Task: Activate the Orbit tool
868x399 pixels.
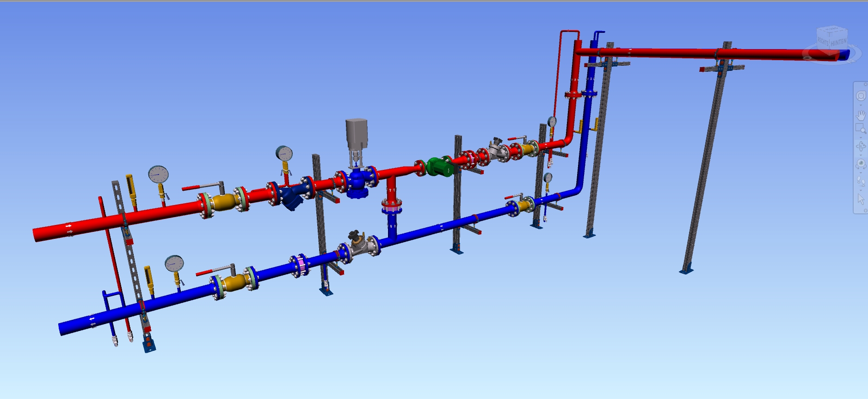Action: pyautogui.click(x=861, y=146)
